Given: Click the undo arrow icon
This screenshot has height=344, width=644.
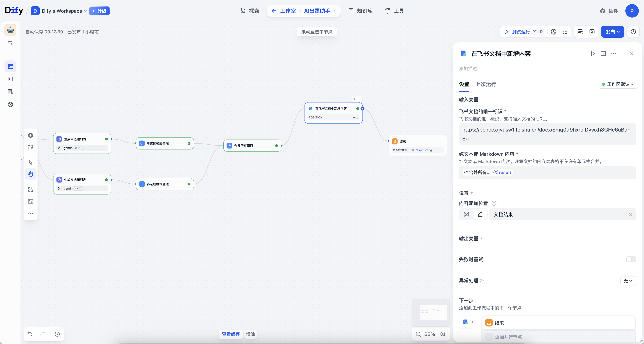Looking at the screenshot, I should [x=30, y=334].
